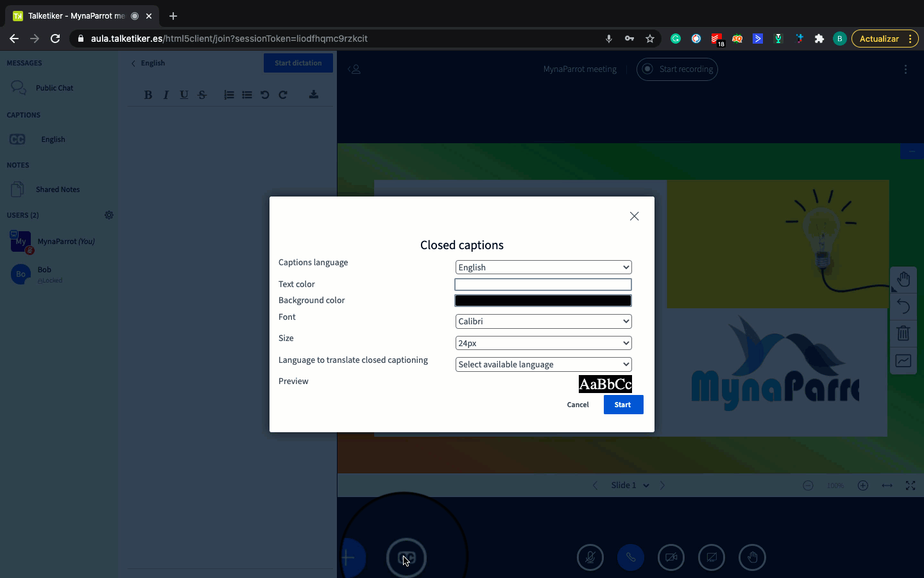The height and width of the screenshot is (578, 924).
Task: Open the manage users gear icon
Action: point(109,215)
